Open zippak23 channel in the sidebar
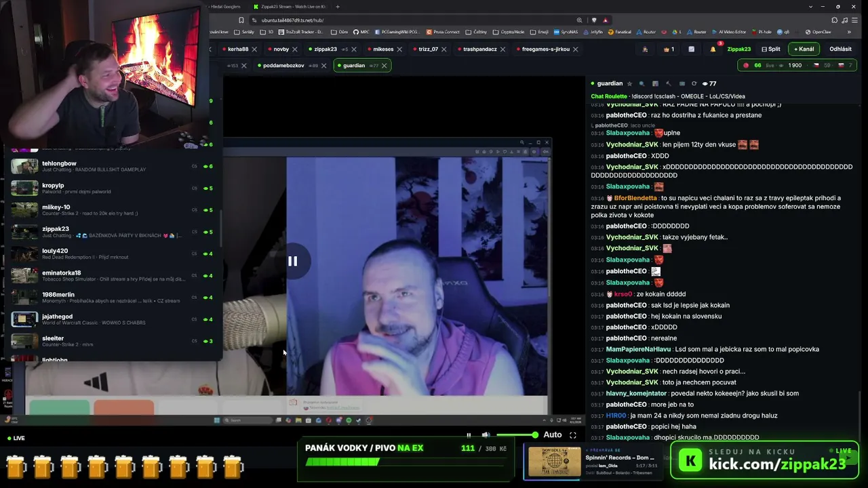868x488 pixels. [x=113, y=232]
